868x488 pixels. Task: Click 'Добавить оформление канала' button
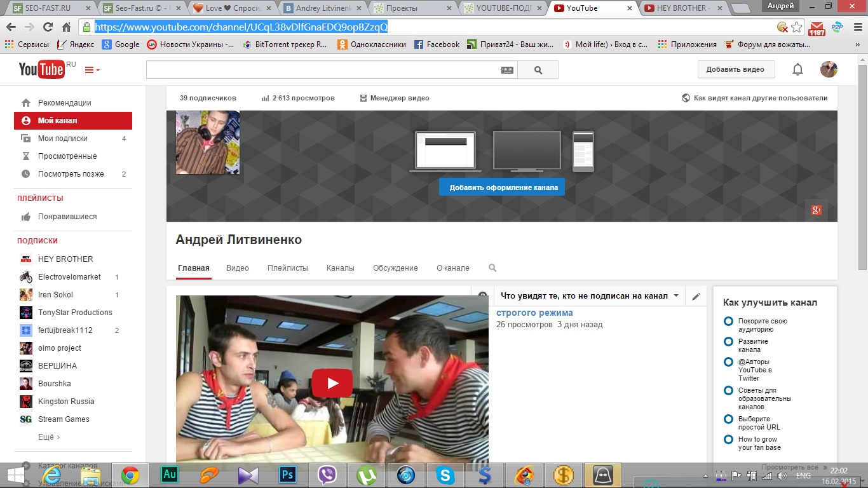(x=502, y=187)
